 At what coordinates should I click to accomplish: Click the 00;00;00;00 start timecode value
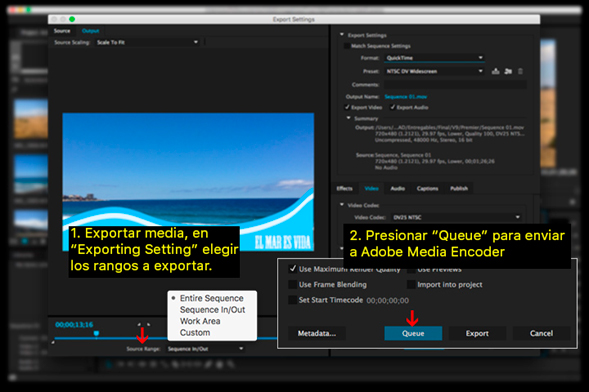[388, 300]
